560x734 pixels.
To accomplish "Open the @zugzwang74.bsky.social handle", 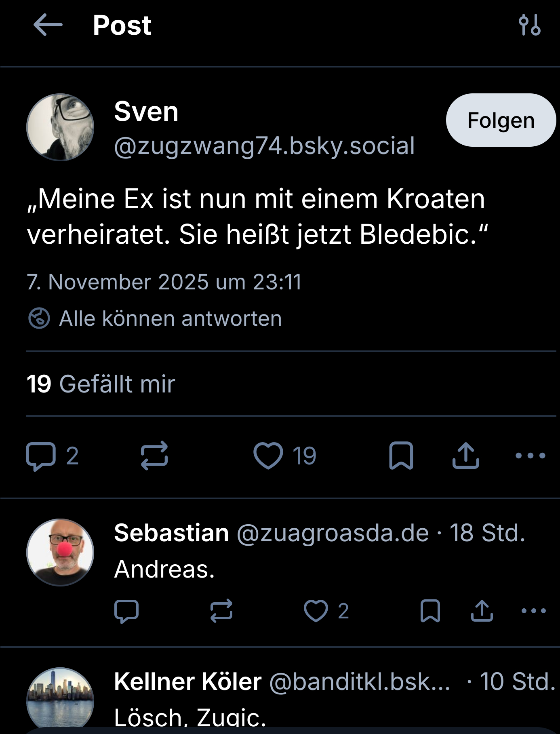I will (x=264, y=146).
